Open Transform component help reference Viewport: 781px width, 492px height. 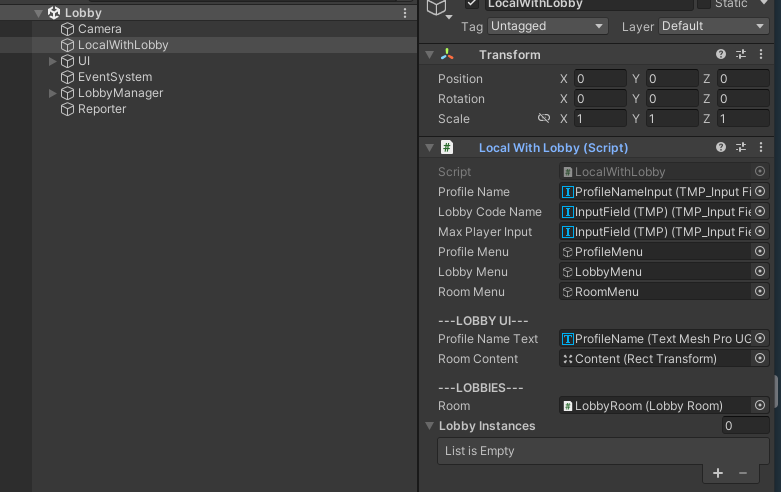pos(721,55)
